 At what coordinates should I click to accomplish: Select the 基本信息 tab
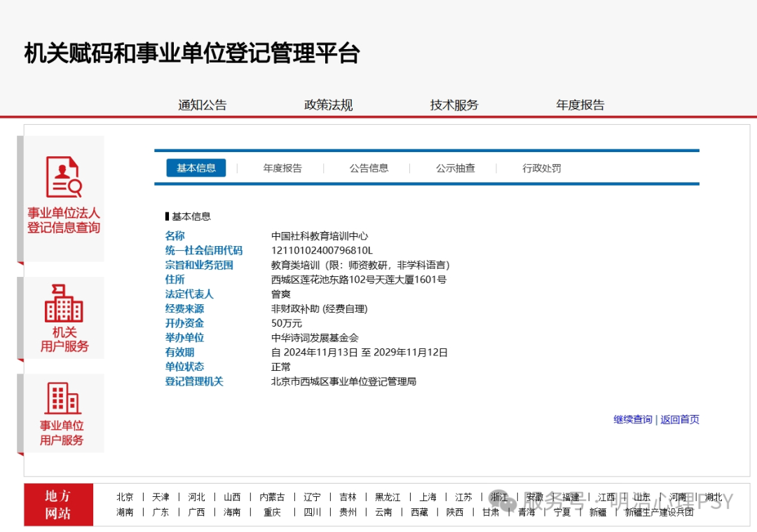196,168
